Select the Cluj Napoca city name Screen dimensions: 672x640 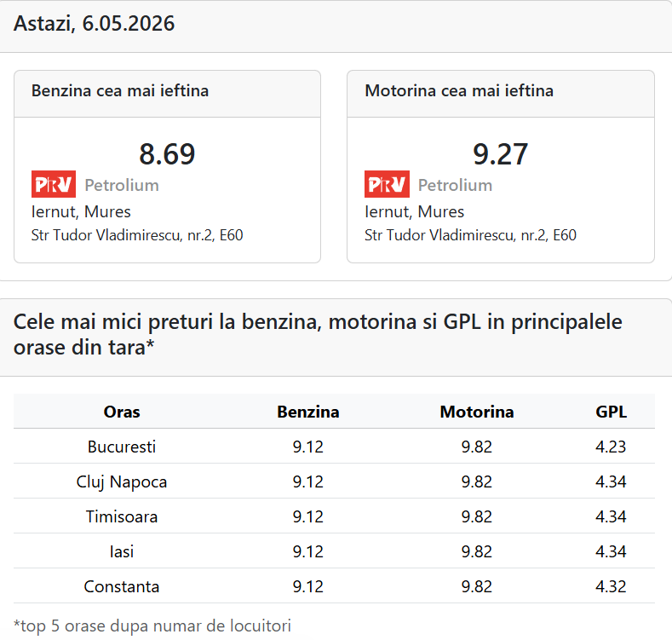122,481
